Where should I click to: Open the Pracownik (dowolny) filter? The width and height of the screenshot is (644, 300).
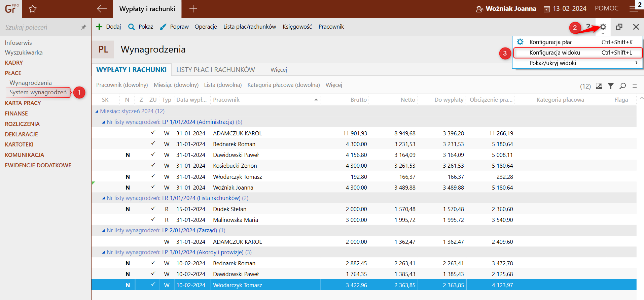tap(122, 85)
